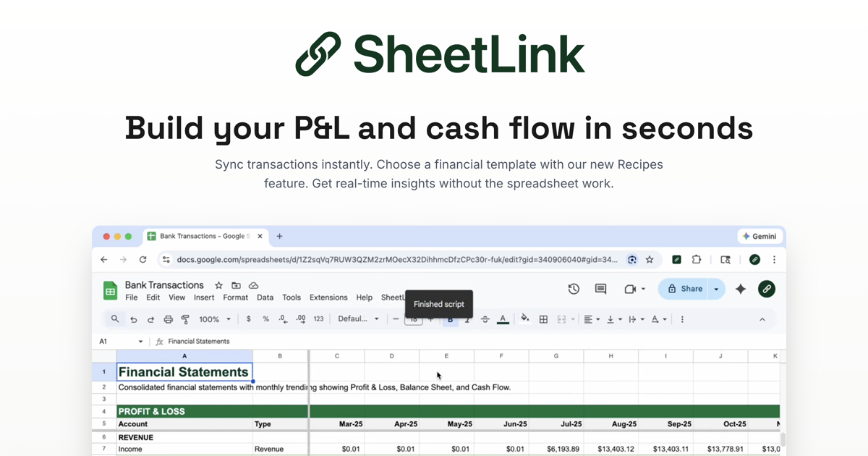Click the Share button
Viewport: 868px width, 456px height.
684,289
